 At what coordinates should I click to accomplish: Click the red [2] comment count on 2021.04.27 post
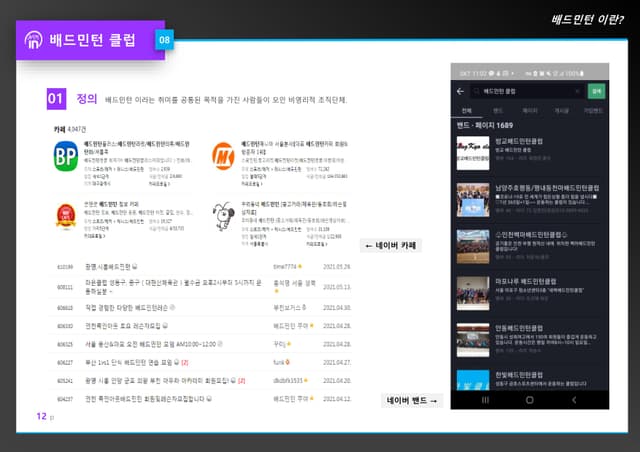tap(184, 362)
